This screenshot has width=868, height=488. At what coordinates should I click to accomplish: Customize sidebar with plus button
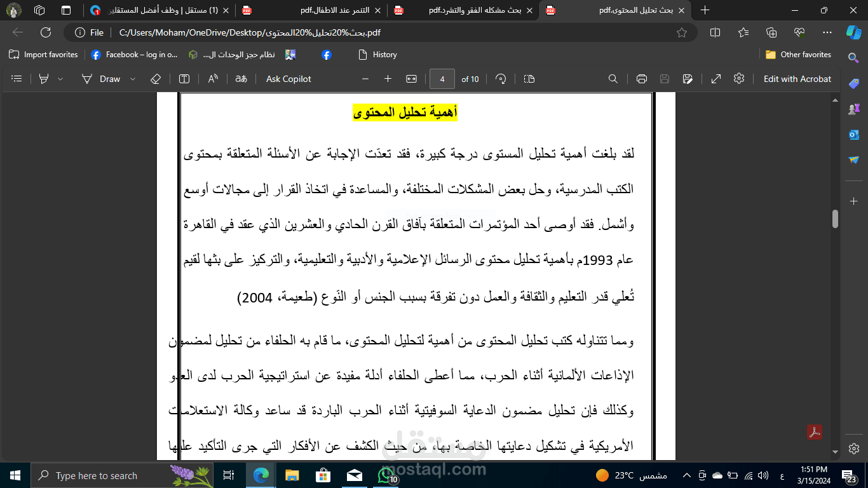click(853, 201)
